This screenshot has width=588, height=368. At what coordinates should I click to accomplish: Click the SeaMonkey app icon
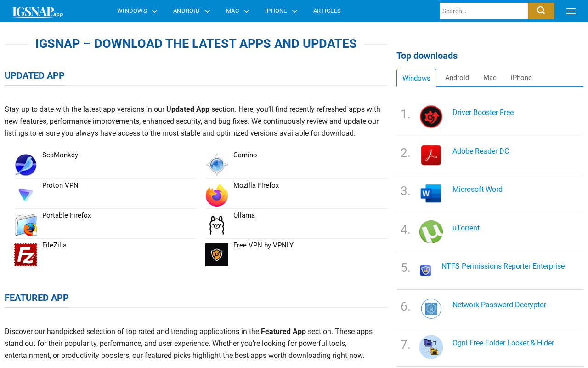pyautogui.click(x=26, y=165)
